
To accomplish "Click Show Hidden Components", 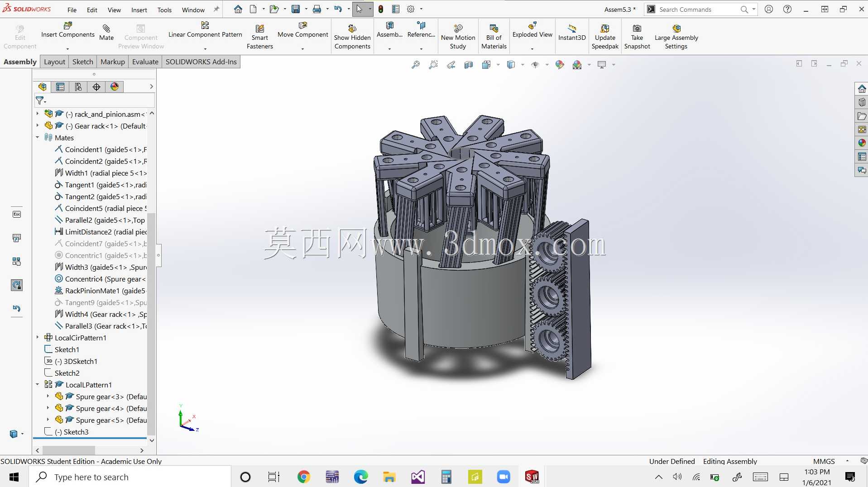I will 352,37.
